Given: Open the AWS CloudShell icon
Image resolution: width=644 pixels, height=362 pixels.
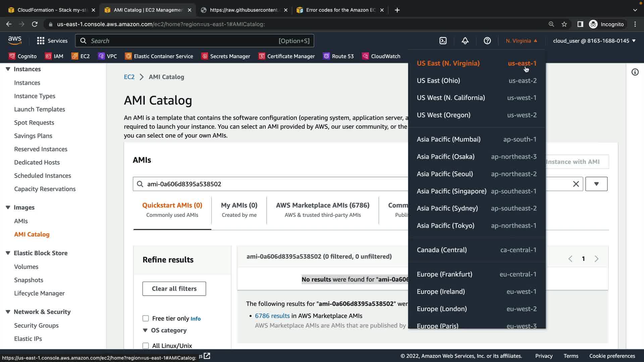Looking at the screenshot, I should 443,41.
